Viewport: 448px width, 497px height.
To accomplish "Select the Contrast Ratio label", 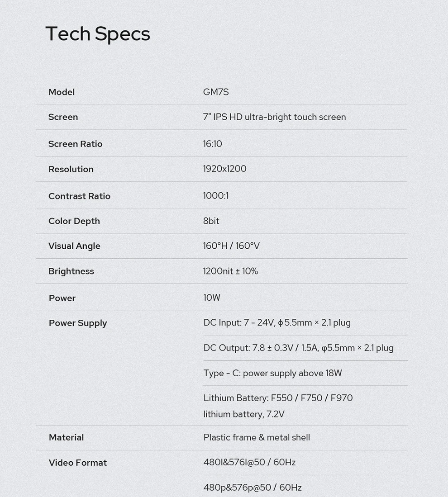I will pos(79,196).
